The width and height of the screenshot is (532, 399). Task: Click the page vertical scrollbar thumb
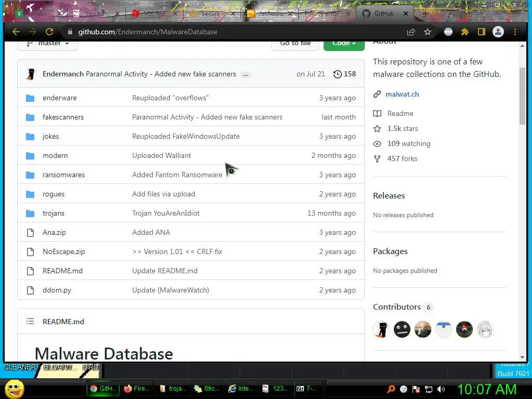(522, 96)
